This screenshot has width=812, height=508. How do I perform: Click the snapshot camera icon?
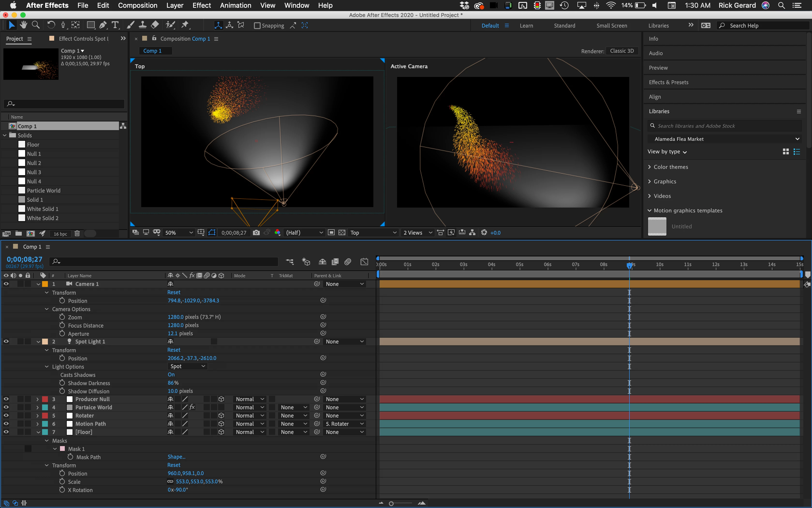point(256,232)
